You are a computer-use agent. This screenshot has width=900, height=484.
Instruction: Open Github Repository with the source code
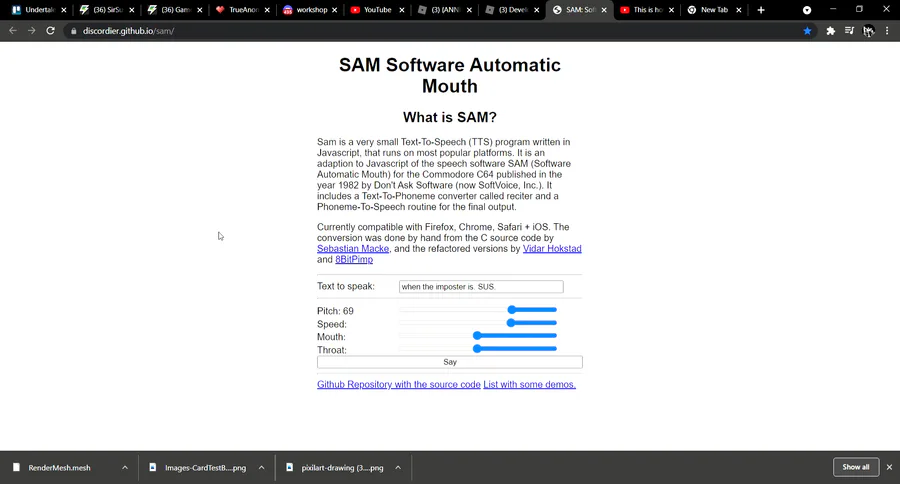[x=399, y=385]
